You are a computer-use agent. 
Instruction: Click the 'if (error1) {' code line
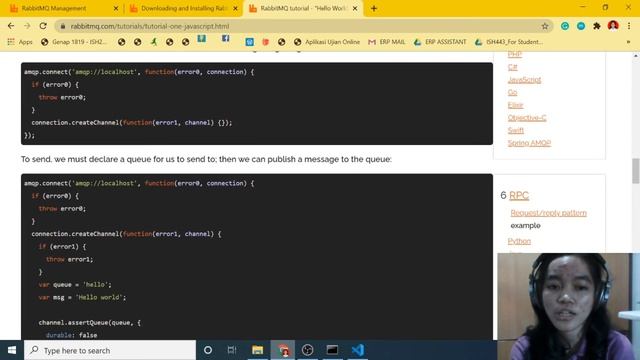pos(62,247)
